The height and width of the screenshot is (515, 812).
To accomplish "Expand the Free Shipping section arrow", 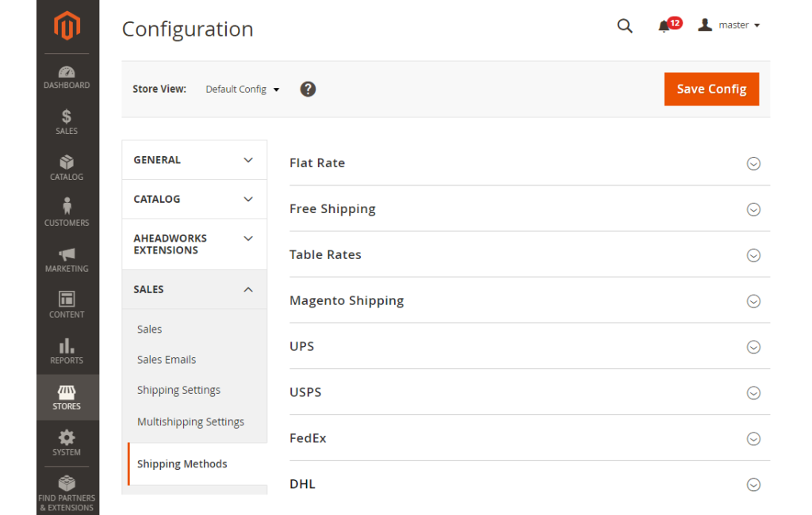I will (753, 210).
